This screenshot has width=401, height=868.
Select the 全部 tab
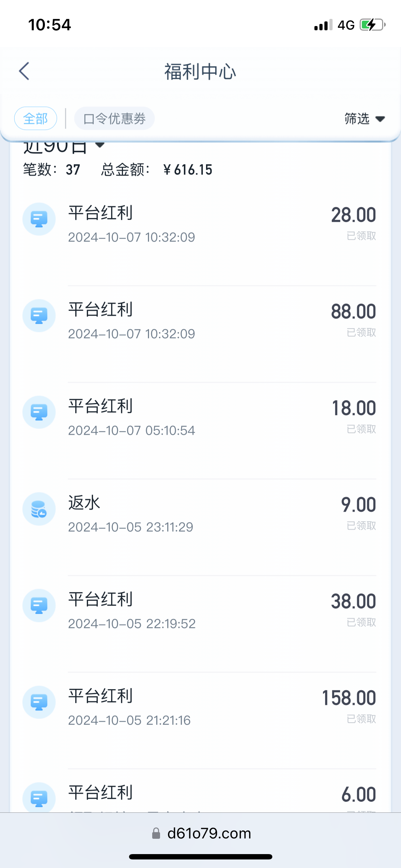pos(36,119)
